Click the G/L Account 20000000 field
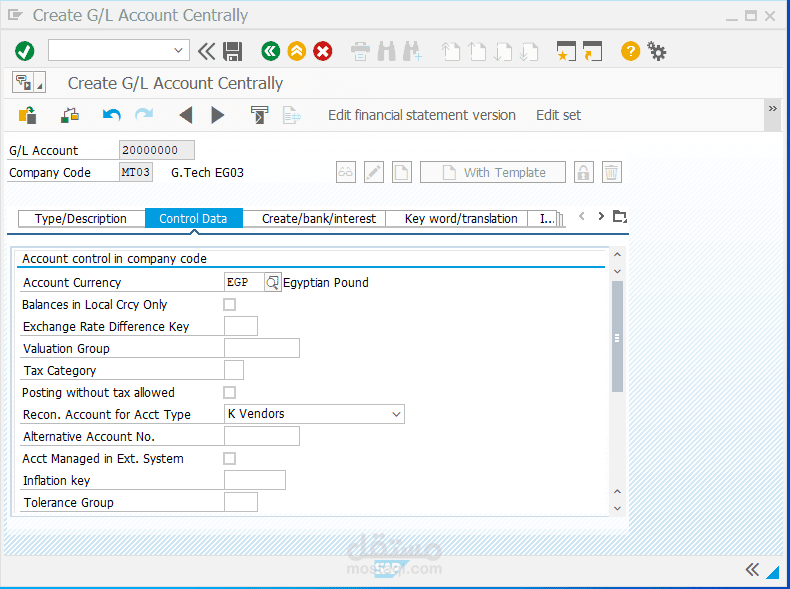This screenshot has width=790, height=589. pos(157,150)
